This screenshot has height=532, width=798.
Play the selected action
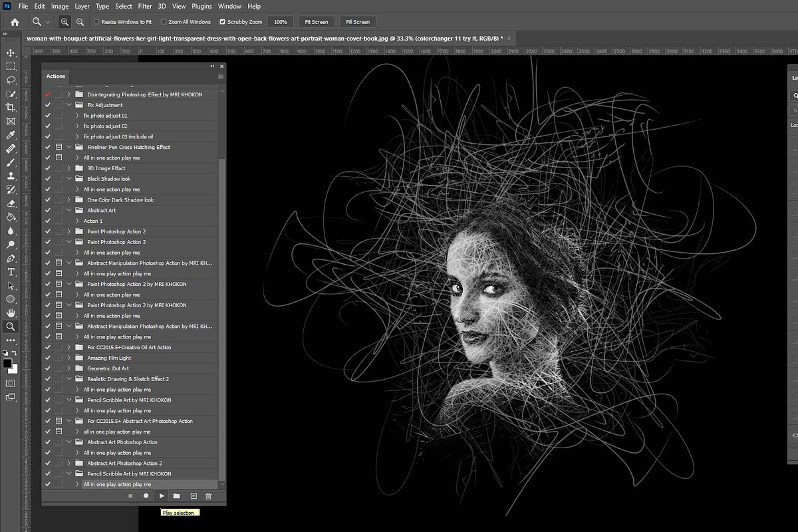162,496
